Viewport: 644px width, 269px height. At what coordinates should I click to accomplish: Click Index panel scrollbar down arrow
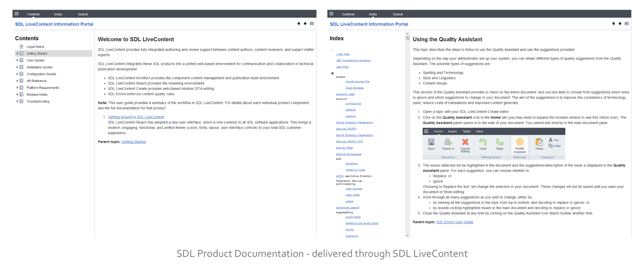(x=407, y=236)
